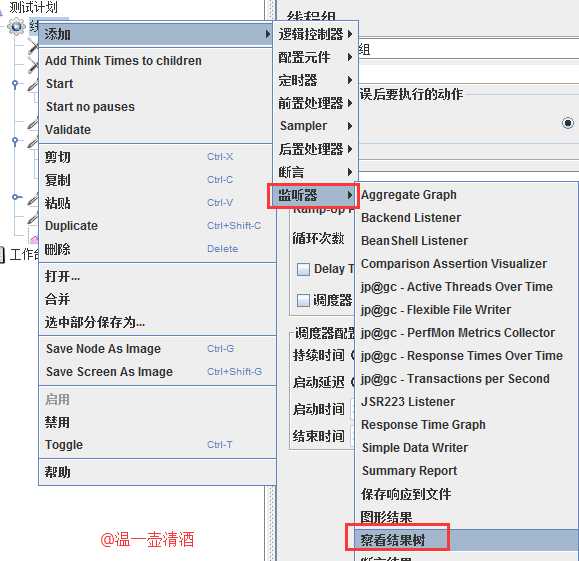Select Summary Report listener

coord(466,471)
